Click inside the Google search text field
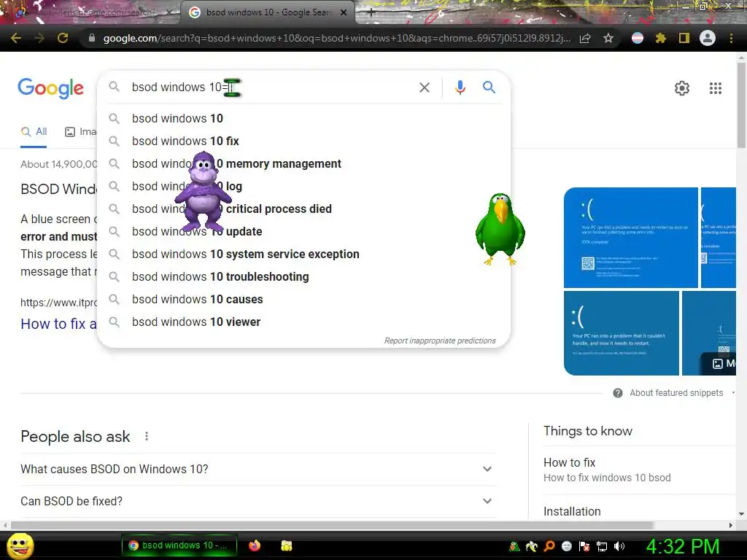 pos(271,87)
